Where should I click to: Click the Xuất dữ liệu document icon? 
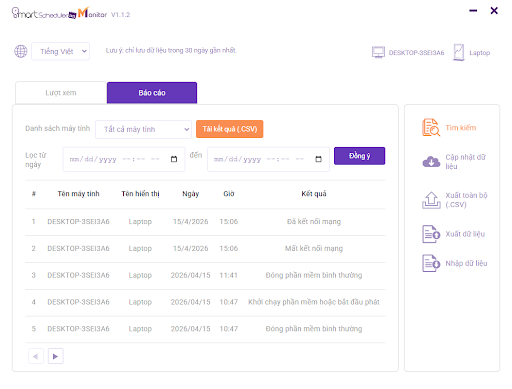pyautogui.click(x=431, y=234)
